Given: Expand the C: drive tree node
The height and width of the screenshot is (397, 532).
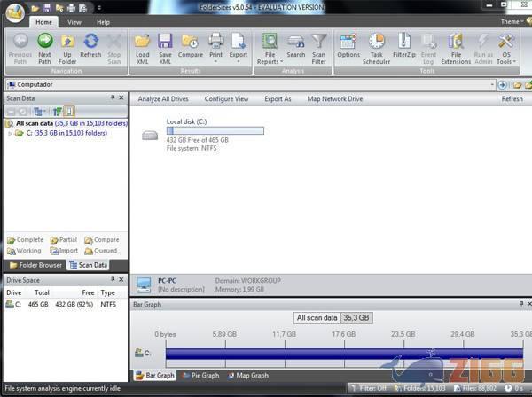Looking at the screenshot, I should point(9,133).
